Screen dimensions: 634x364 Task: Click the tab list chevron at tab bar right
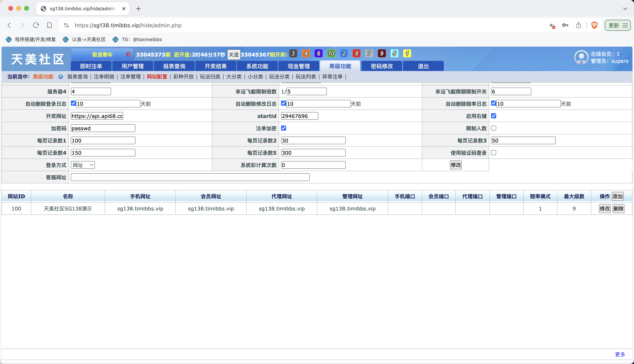(625, 8)
